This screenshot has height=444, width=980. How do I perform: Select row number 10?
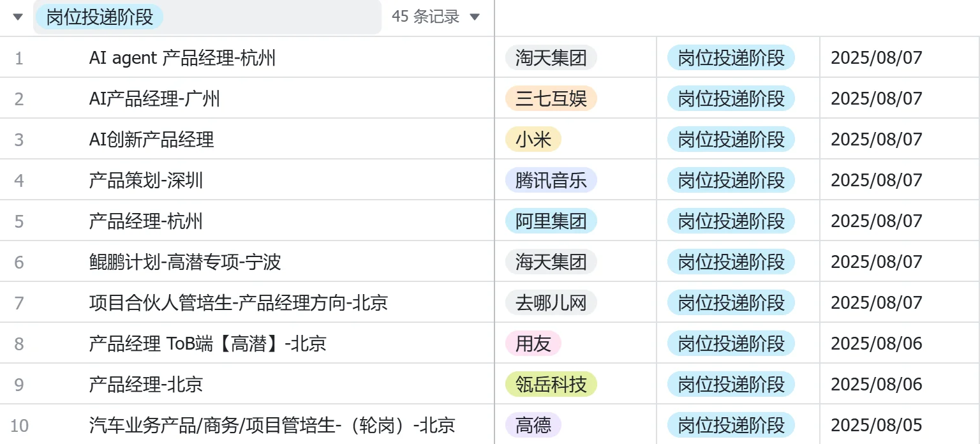tap(20, 426)
